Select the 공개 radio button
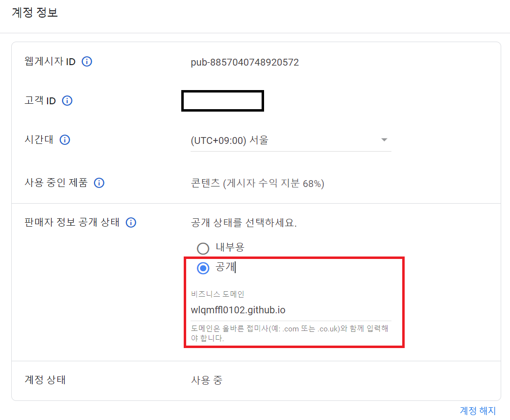 pyautogui.click(x=203, y=268)
